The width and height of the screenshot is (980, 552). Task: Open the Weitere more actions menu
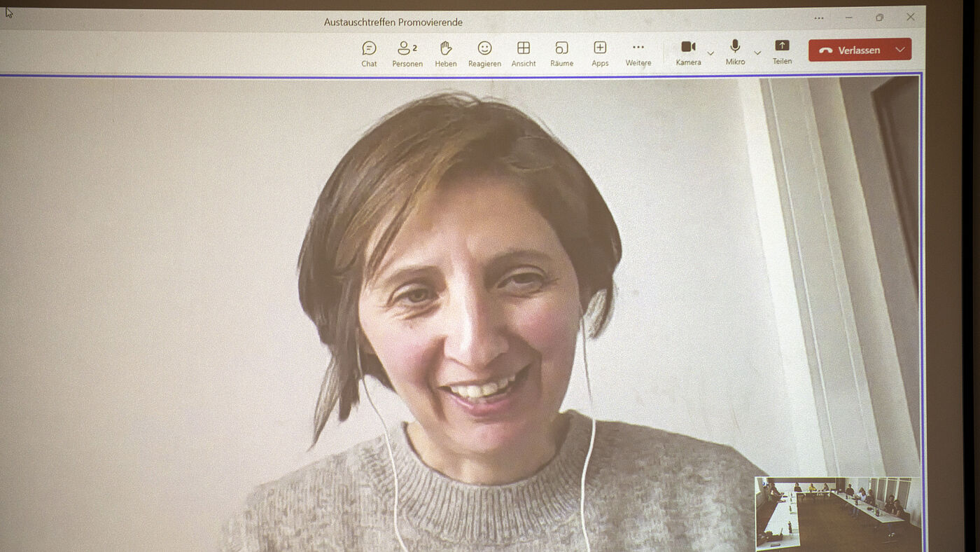(x=638, y=53)
